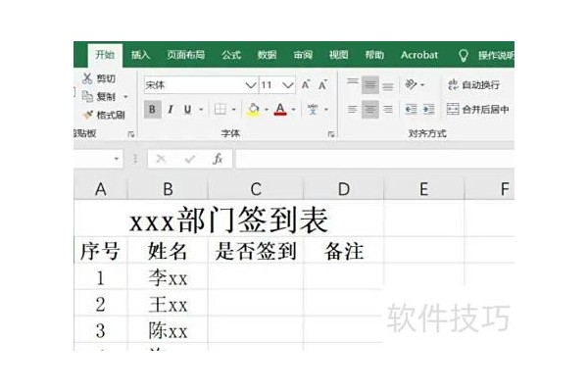The width and height of the screenshot is (588, 392).
Task: Click the Cut scissors icon
Action: pos(87,78)
